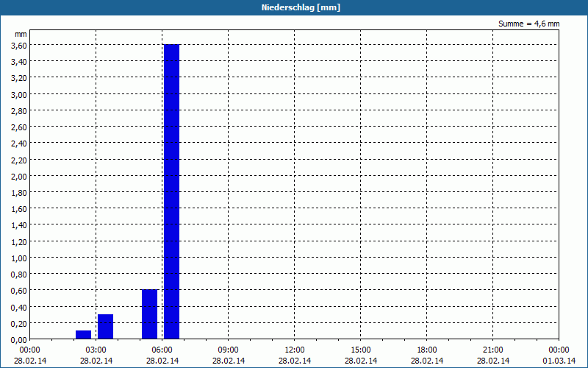Click date 28.02.14 under the 03:00 label
The image size is (588, 368).
(96, 361)
